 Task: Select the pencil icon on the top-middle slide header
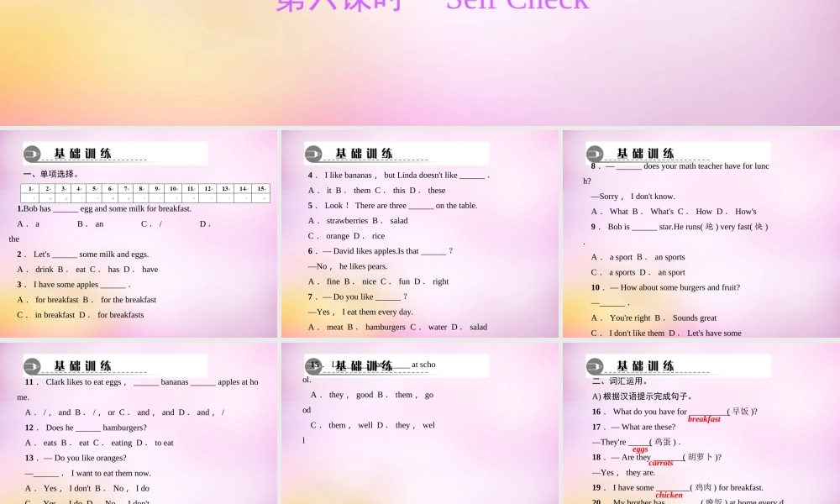(x=312, y=153)
